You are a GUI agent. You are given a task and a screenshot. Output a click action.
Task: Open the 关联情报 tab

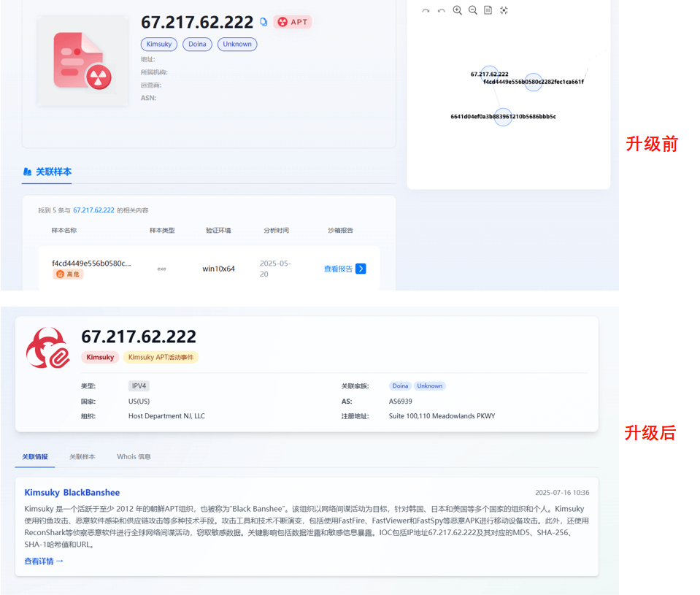pos(34,457)
